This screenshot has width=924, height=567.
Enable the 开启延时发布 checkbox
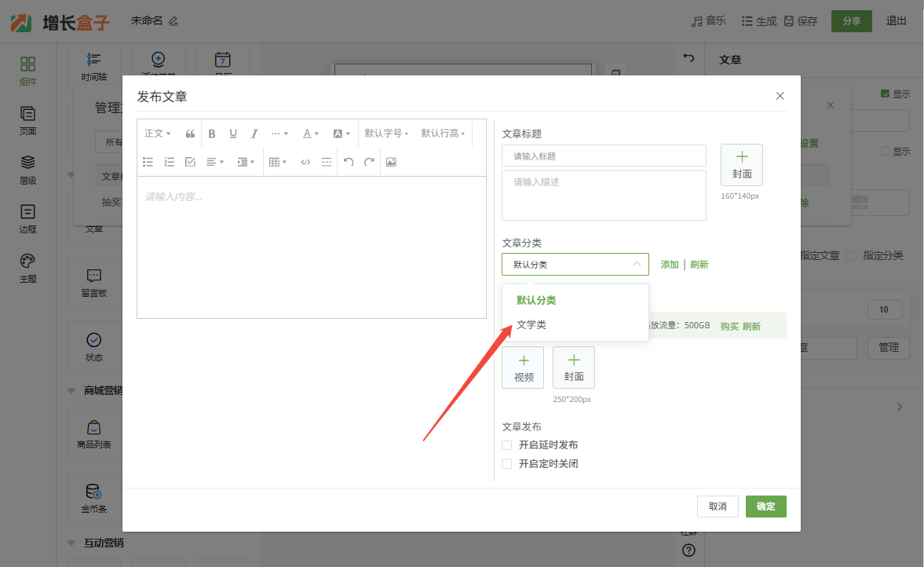[507, 445]
